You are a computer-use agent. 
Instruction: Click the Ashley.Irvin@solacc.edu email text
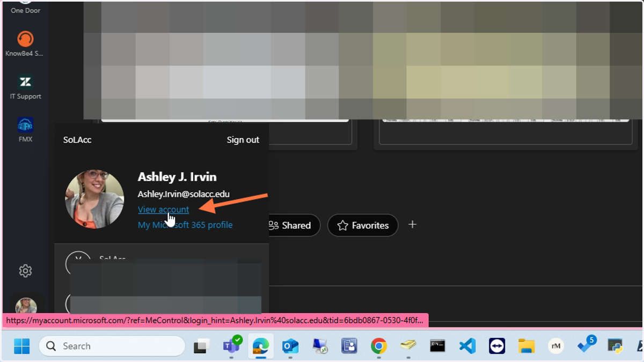[184, 194]
